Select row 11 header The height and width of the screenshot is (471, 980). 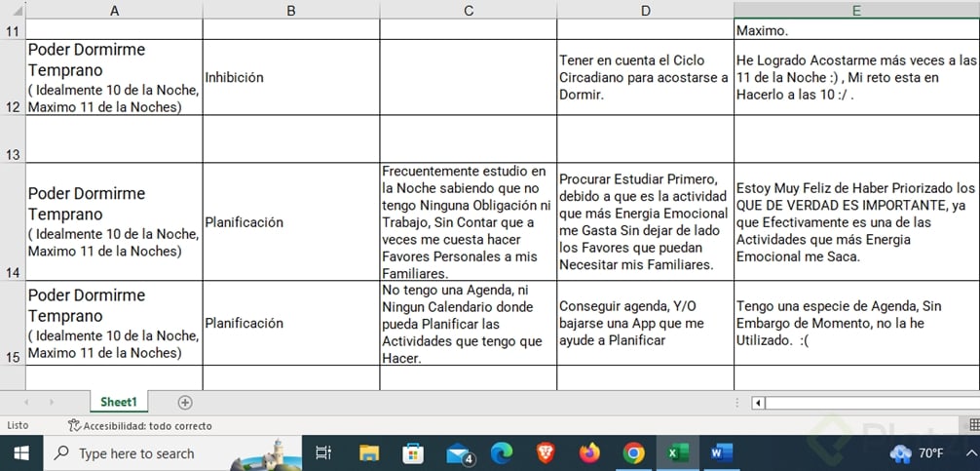[x=13, y=29]
